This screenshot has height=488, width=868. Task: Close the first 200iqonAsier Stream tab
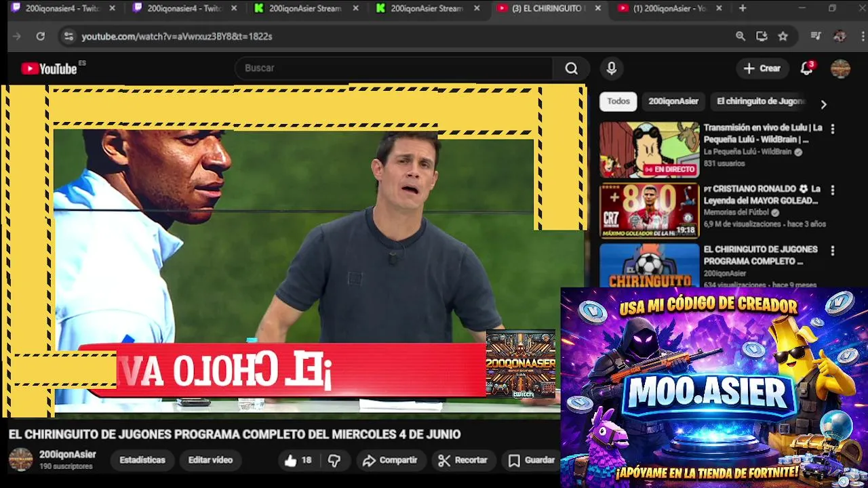click(355, 8)
